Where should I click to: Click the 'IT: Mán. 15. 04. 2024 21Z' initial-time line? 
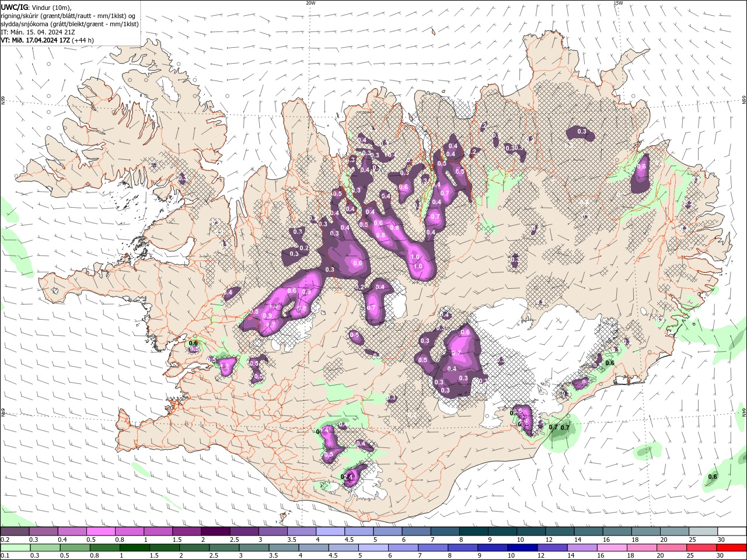[x=38, y=32]
